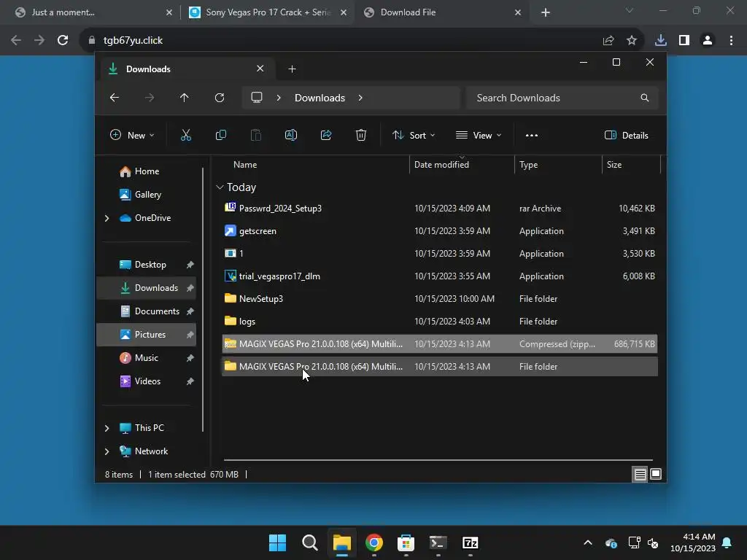Open Pictures in navigation pane
This screenshot has height=560, width=747.
click(146, 335)
